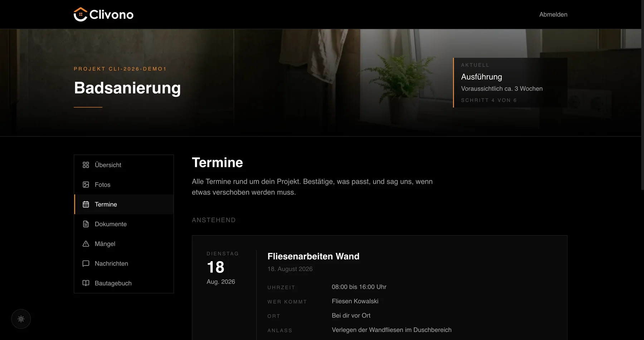Open the Fotos section
The height and width of the screenshot is (340, 644).
(x=124, y=185)
